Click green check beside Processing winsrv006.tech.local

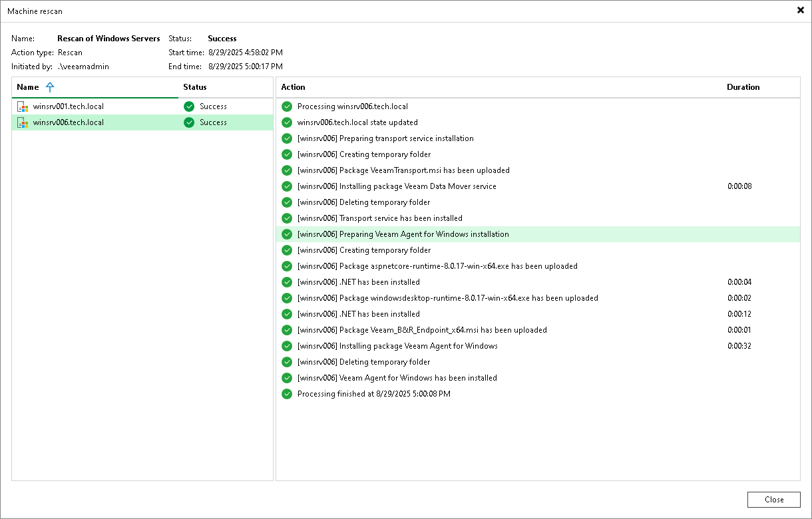click(287, 106)
